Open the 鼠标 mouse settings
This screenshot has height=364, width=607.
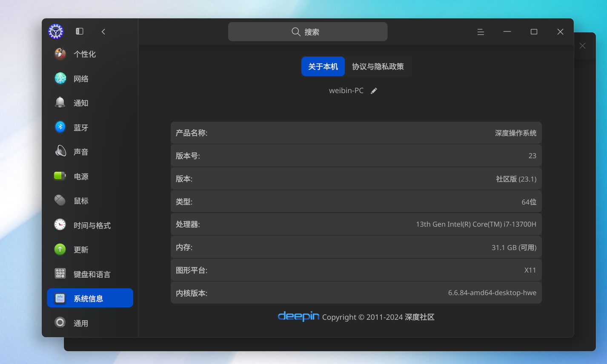click(90, 201)
